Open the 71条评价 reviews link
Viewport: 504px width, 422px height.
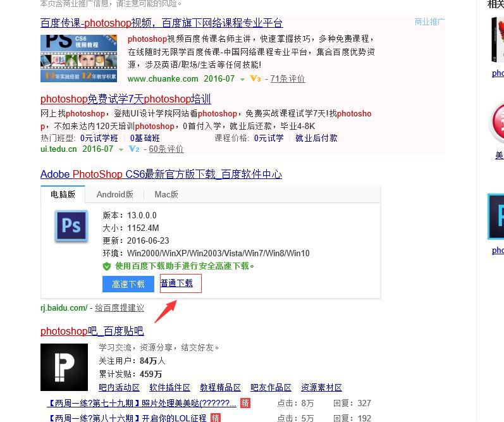coord(287,79)
